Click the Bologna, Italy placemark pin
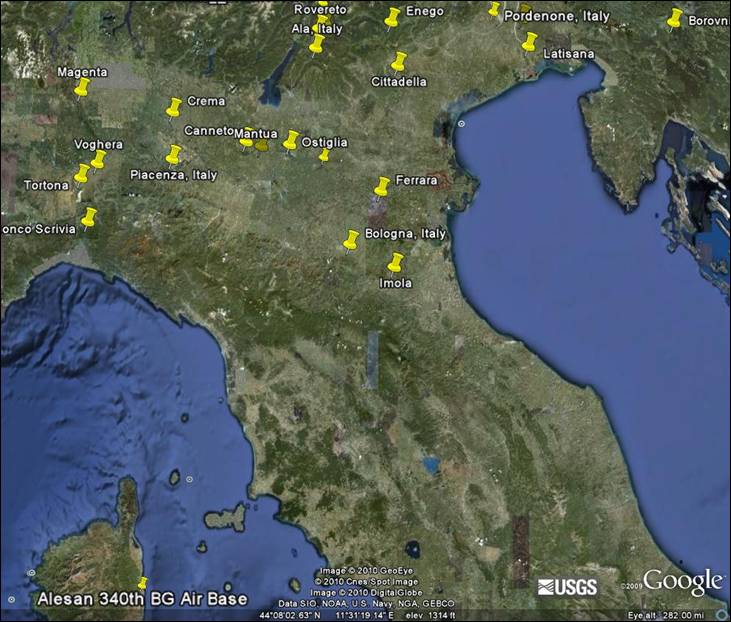The width and height of the screenshot is (731, 622). [351, 241]
